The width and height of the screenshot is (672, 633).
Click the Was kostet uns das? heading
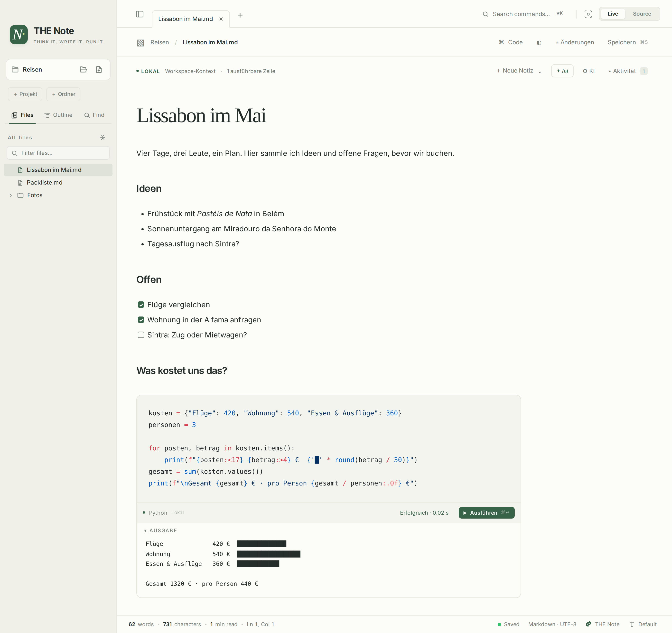tap(182, 371)
